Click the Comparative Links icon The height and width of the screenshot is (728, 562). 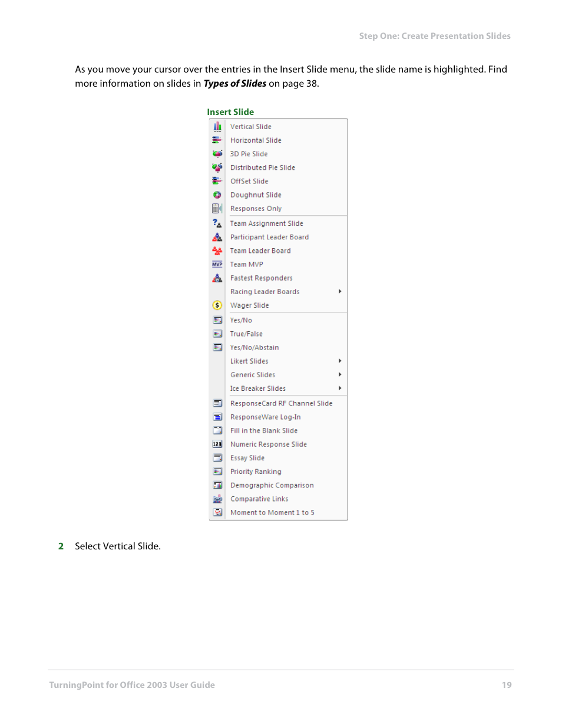[x=217, y=499]
